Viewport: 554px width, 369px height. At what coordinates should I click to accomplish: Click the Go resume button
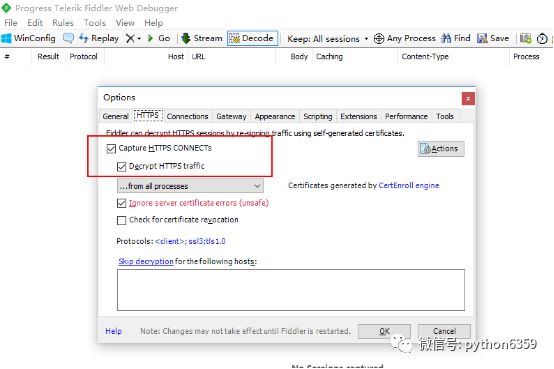159,38
